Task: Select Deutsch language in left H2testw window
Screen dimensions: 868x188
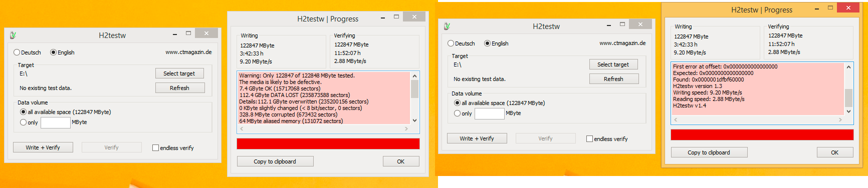Action: [27, 52]
